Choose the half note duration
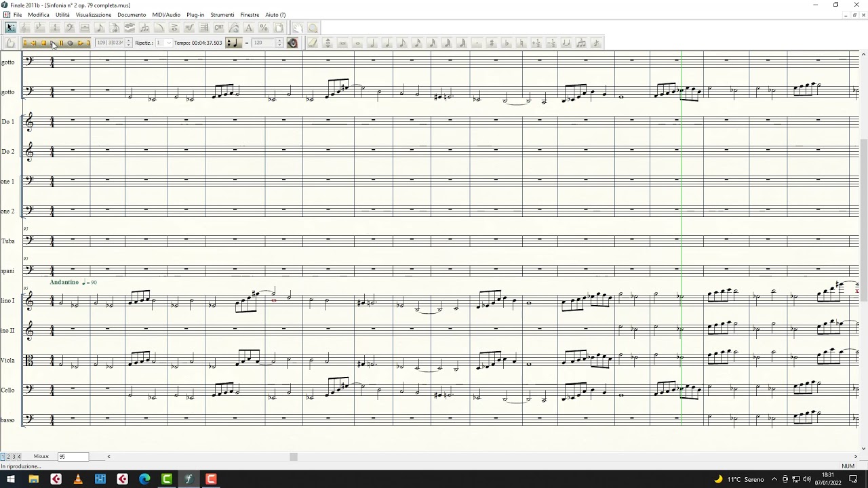 pos(372,43)
